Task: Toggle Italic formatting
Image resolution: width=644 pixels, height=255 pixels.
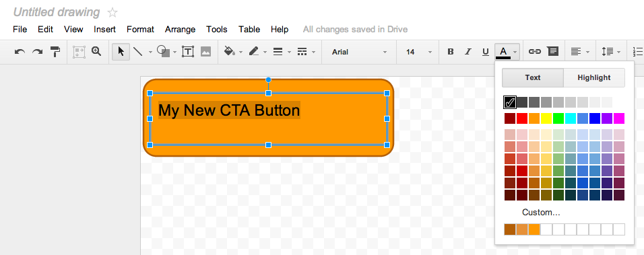Action: [468, 52]
